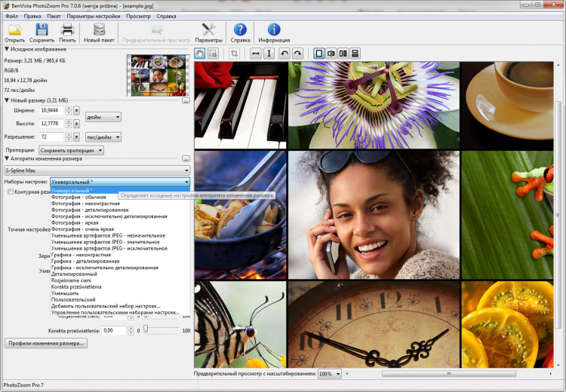Toggle the Контурная checkbox

coord(11,191)
